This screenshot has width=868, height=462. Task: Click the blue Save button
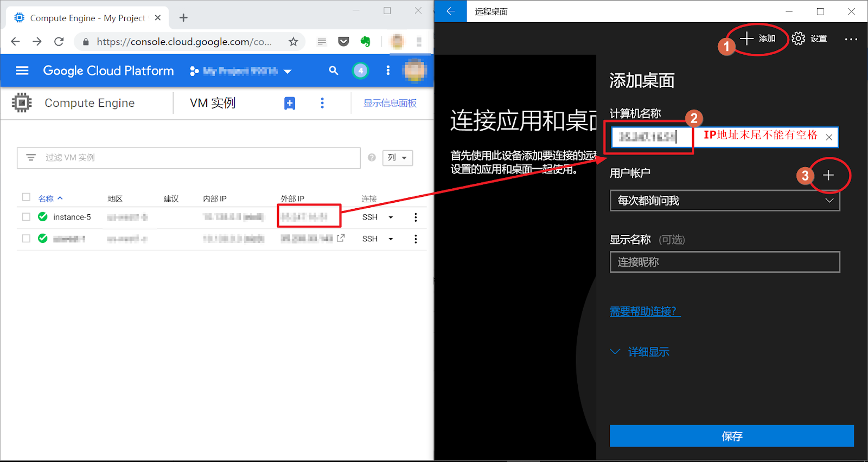click(x=731, y=436)
